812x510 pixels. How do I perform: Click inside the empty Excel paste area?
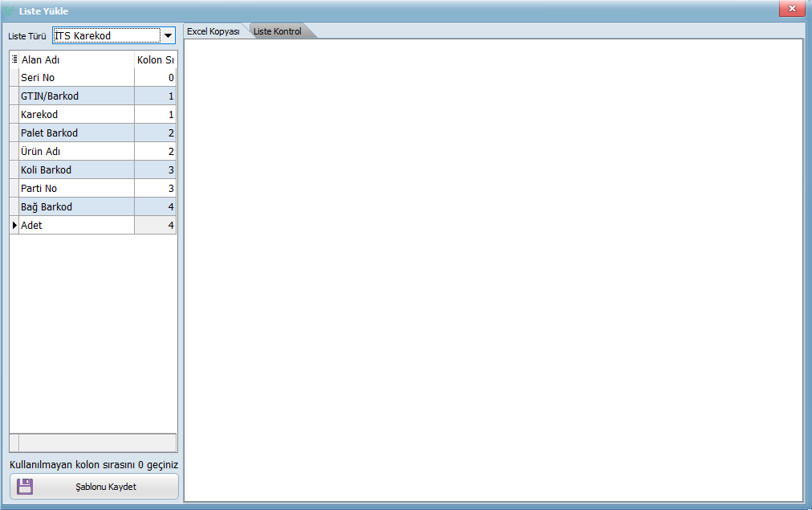tap(493, 269)
